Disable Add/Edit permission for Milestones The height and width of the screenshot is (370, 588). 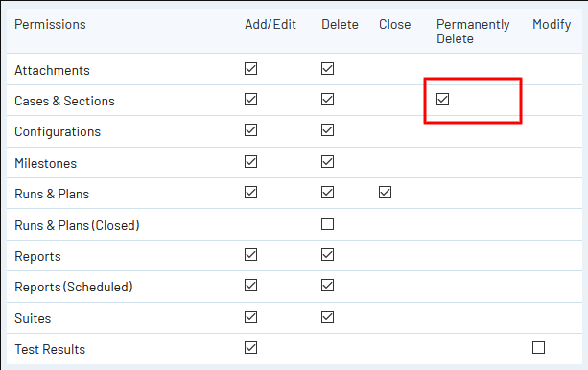click(x=250, y=162)
